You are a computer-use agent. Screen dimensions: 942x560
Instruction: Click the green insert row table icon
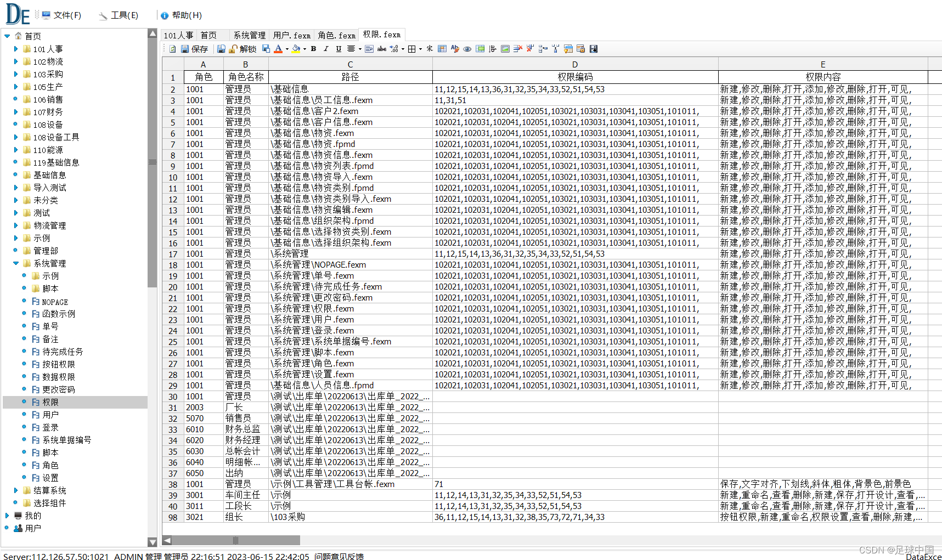(x=480, y=49)
